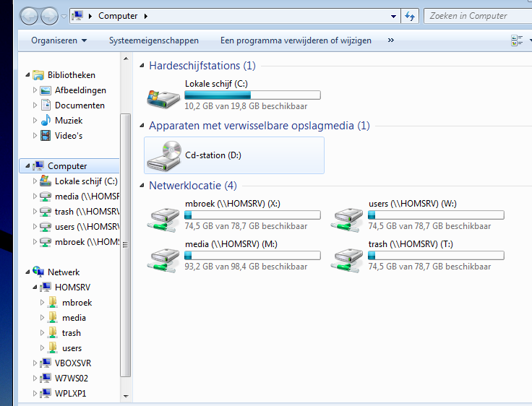Select Computer in the navigation tree
The width and height of the screenshot is (532, 406).
67,166
